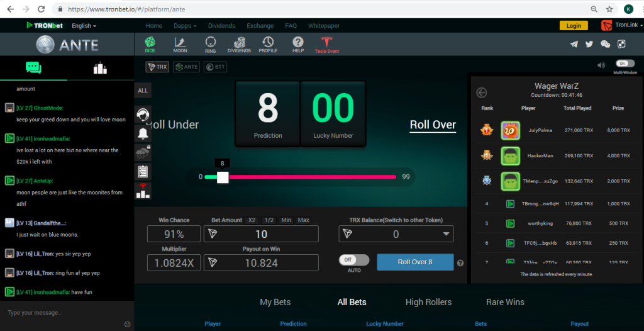Screen dimensions: 644x331
Task: Halve the bet with 1/2
Action: tap(269, 220)
